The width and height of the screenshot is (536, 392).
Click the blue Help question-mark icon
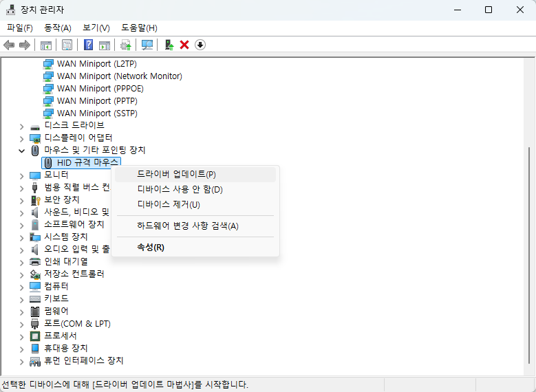click(88, 45)
